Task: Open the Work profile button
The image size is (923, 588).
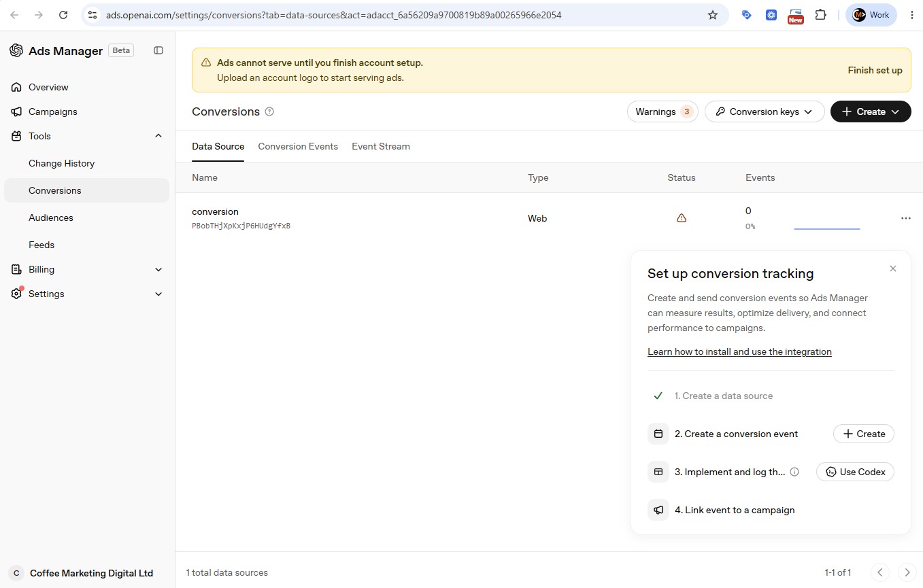Action: point(871,15)
